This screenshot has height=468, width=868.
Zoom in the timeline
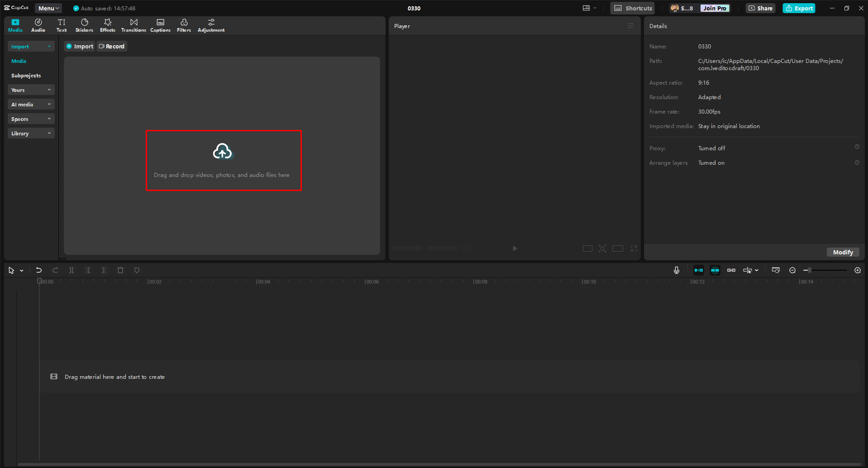click(x=858, y=270)
